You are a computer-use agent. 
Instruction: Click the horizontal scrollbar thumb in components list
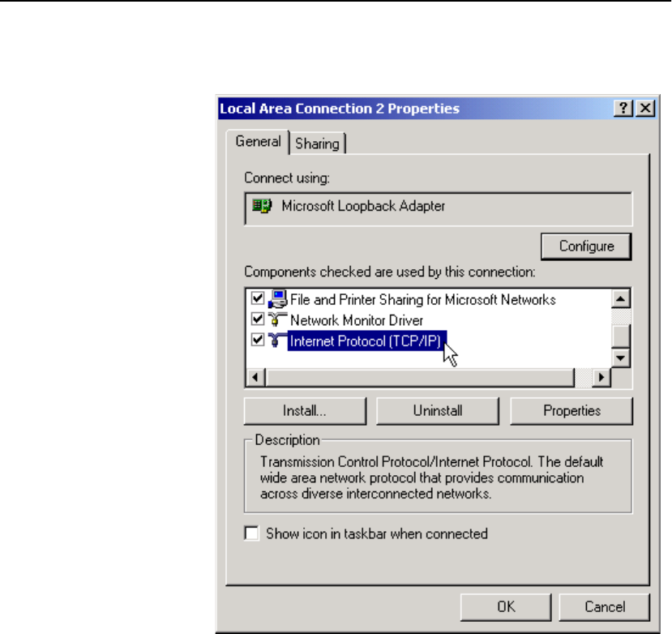tap(420, 378)
